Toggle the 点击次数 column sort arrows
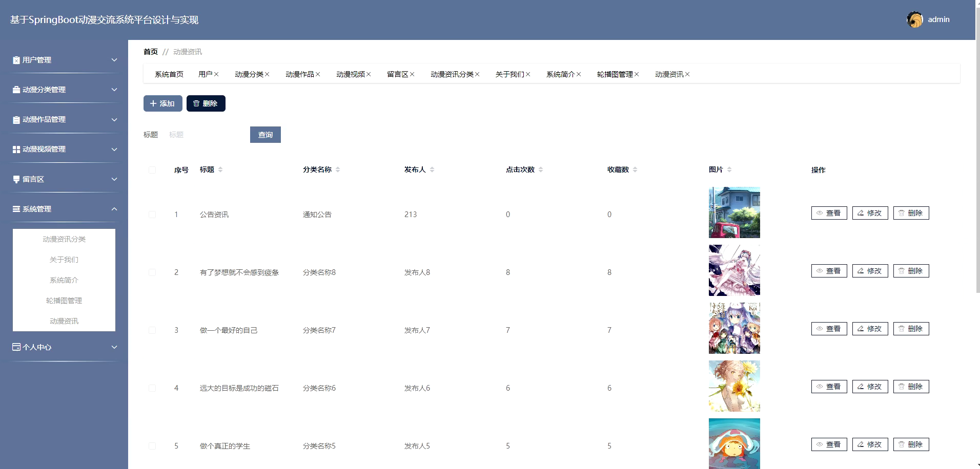980x469 pixels. [x=541, y=169]
